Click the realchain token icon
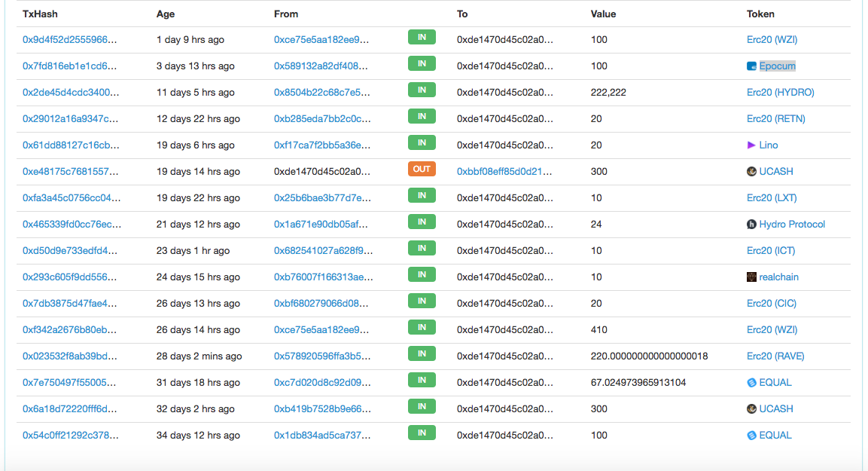This screenshot has height=471, width=868. click(x=751, y=277)
